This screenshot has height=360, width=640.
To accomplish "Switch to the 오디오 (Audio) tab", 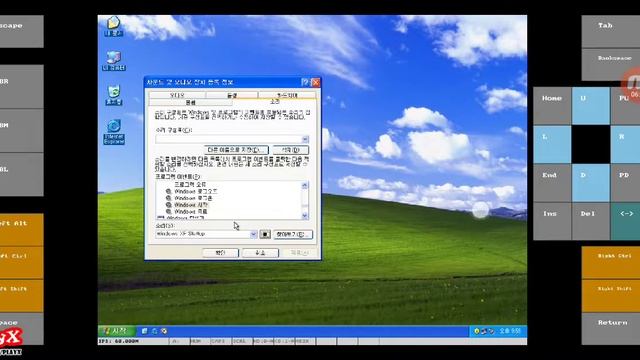I will (177, 95).
